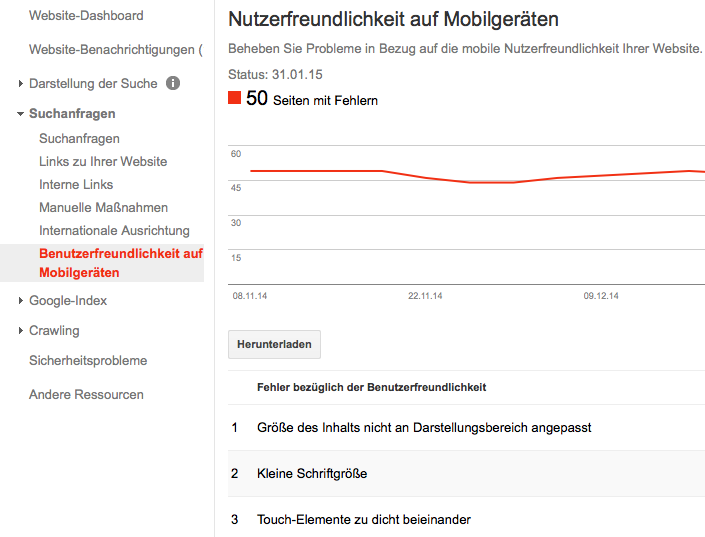
Task: Open the Kleine Schriftgröße error row
Action: click(466, 474)
